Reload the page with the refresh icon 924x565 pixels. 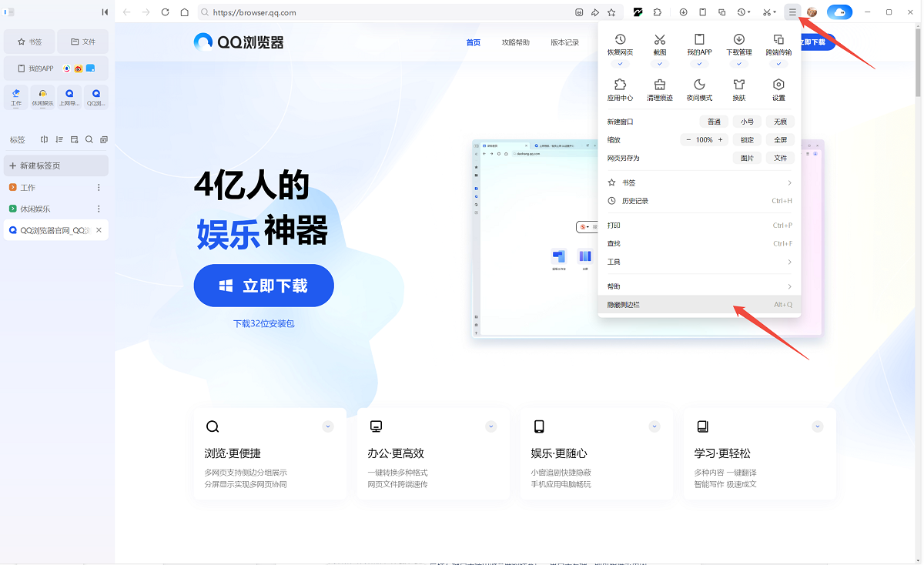coord(166,12)
